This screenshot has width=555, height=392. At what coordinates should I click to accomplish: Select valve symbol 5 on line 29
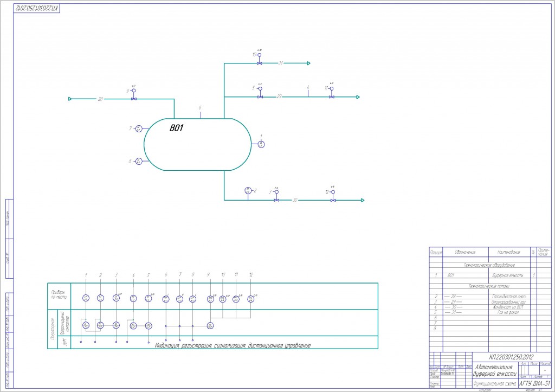coord(260,97)
